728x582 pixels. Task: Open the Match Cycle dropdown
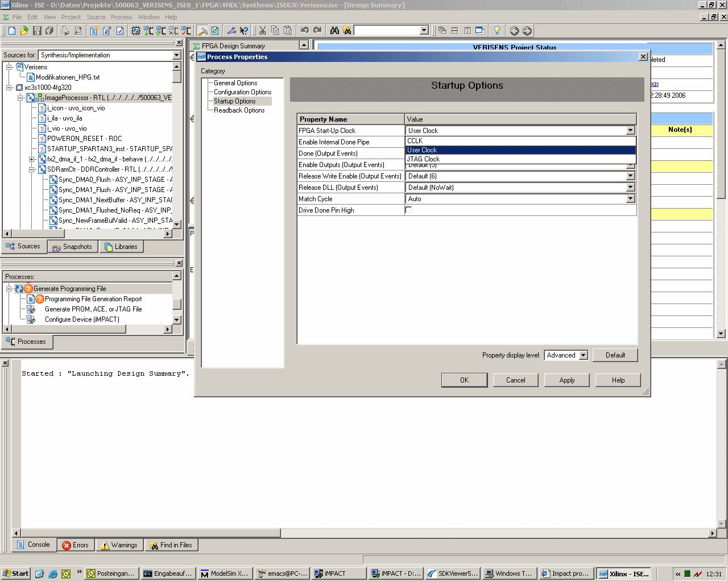[630, 199]
